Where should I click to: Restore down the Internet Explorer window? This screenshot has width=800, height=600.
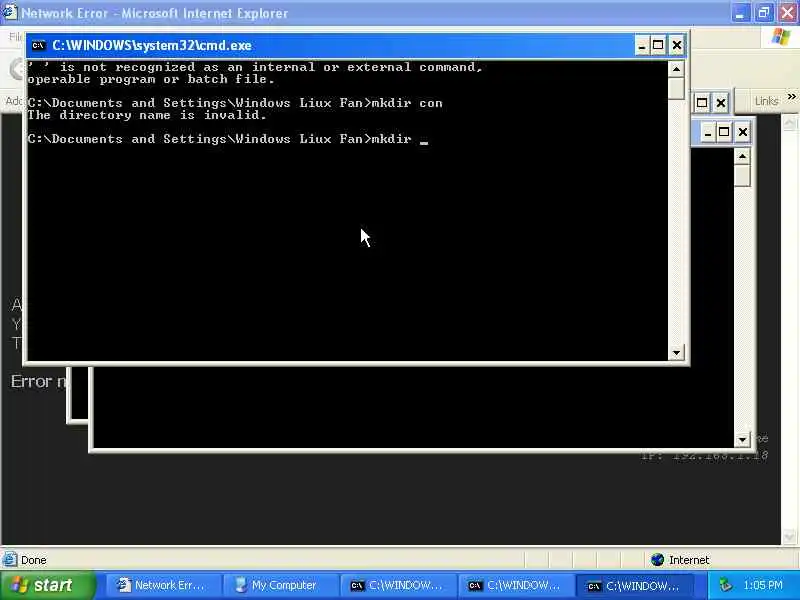tap(763, 13)
